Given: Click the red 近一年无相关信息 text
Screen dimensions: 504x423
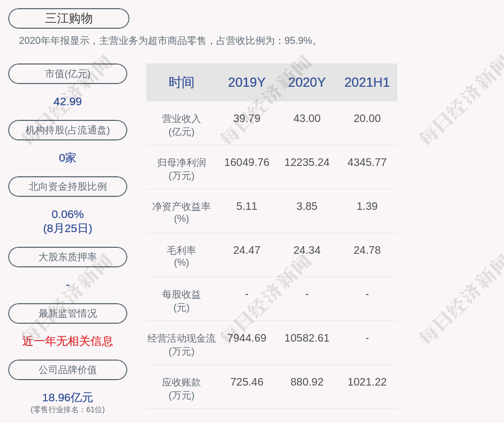Looking at the screenshot, I should click(x=68, y=341).
